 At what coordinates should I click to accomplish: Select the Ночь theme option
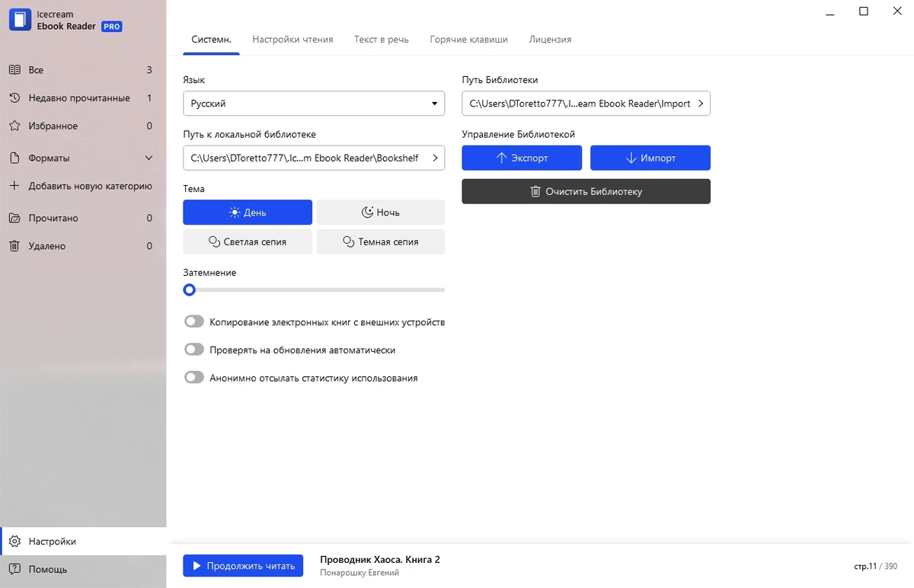pyautogui.click(x=381, y=213)
